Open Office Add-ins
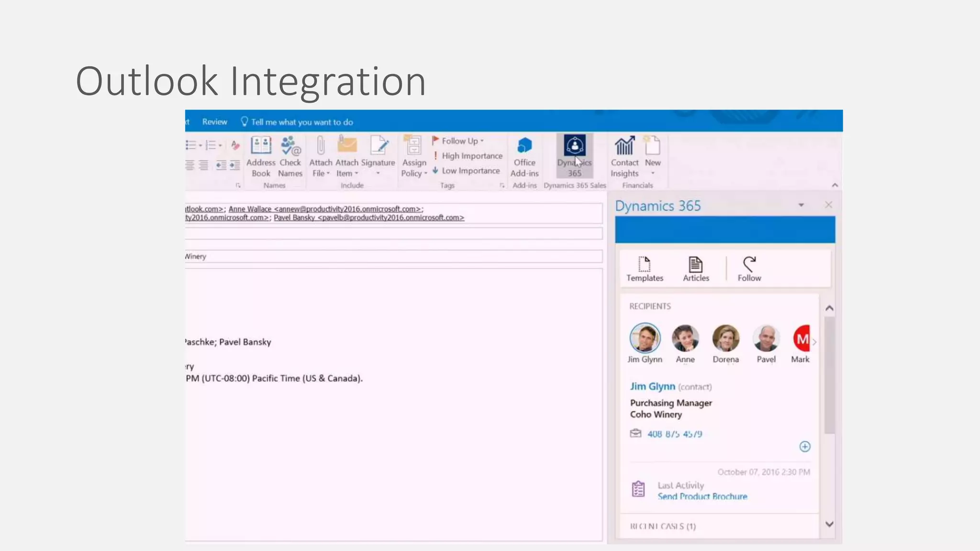Screen dimensions: 980x551 click(x=524, y=157)
